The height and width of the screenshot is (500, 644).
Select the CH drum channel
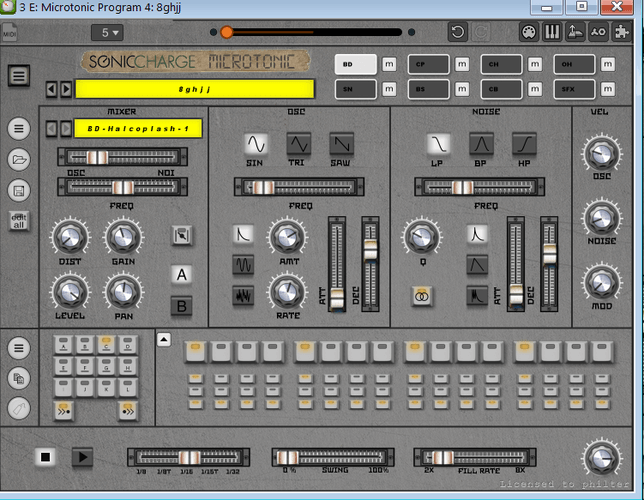pyautogui.click(x=501, y=64)
